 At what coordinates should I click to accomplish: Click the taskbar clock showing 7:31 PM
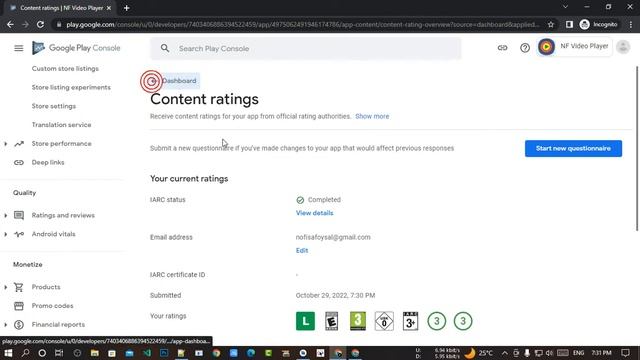[602, 353]
